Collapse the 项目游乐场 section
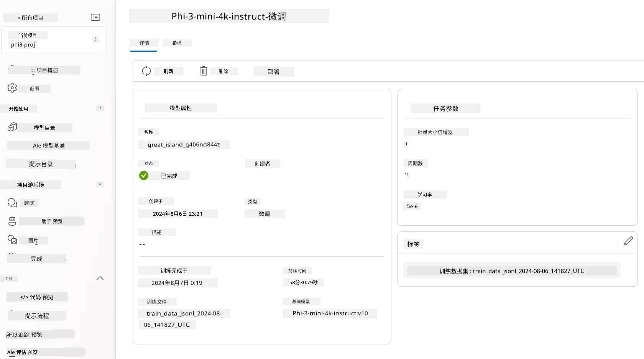 click(100, 184)
